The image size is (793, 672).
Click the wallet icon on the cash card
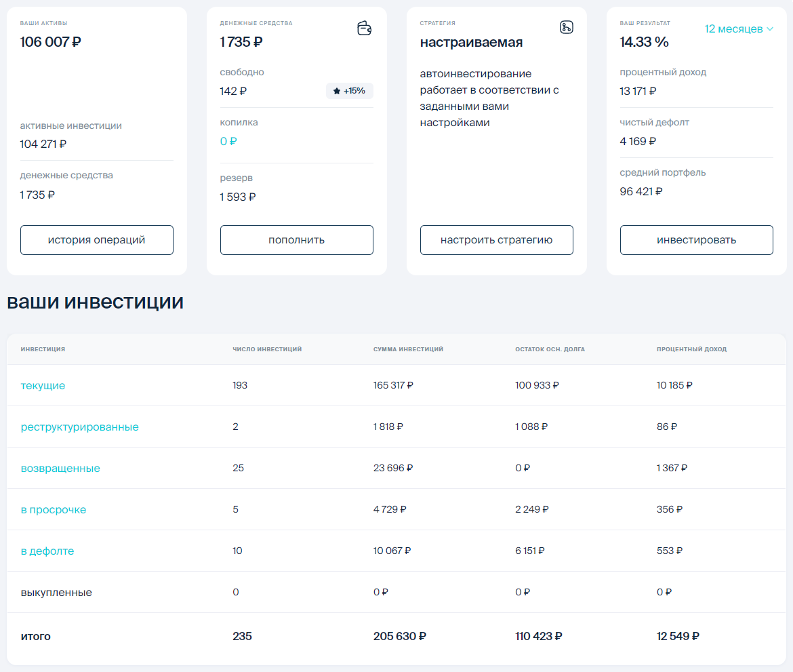(365, 28)
